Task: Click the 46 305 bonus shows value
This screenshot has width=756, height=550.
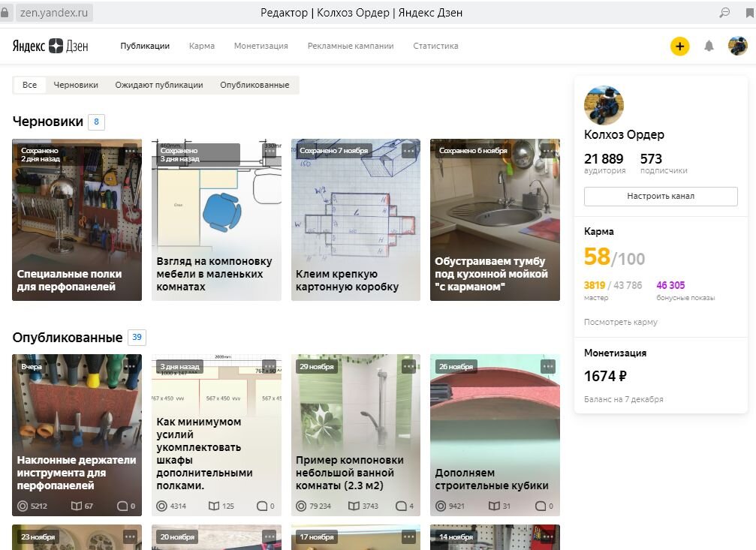Action: point(670,285)
